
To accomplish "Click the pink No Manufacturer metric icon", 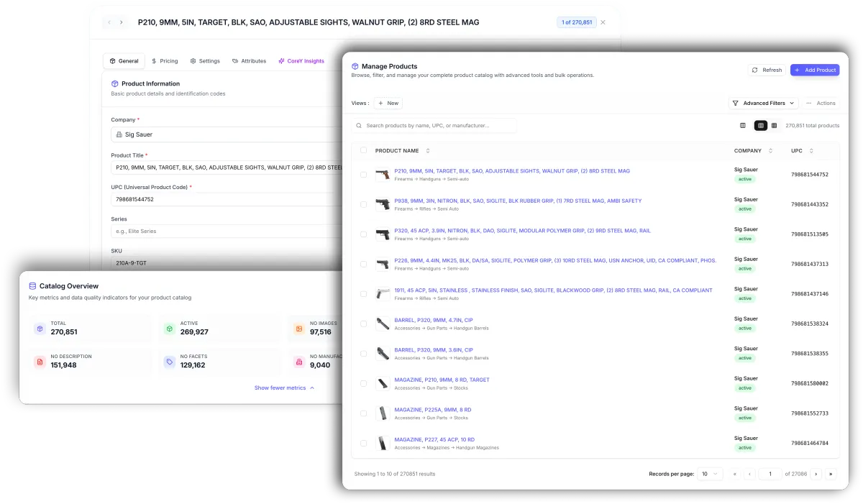I will point(298,362).
